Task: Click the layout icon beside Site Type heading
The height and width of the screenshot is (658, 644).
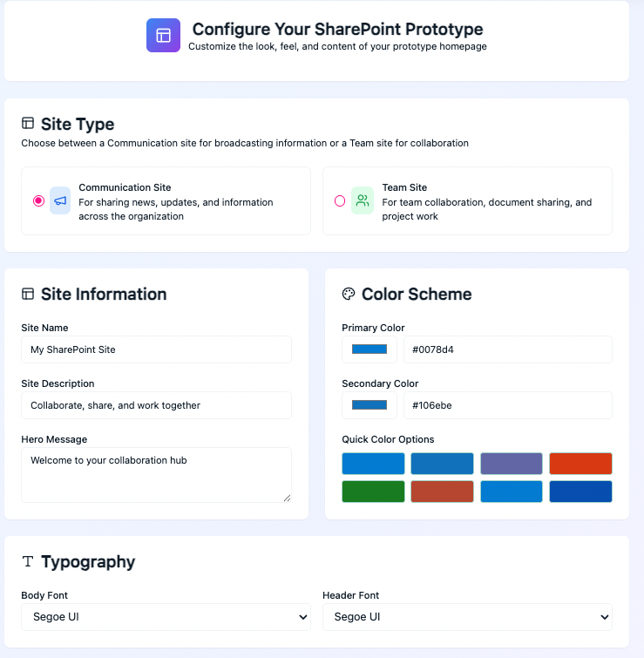Action: click(28, 124)
